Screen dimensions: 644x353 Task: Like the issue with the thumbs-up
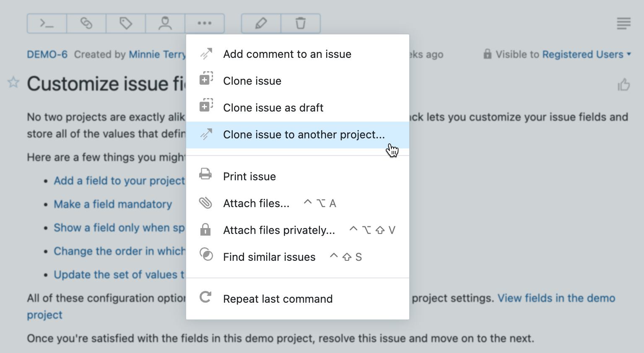(x=623, y=85)
